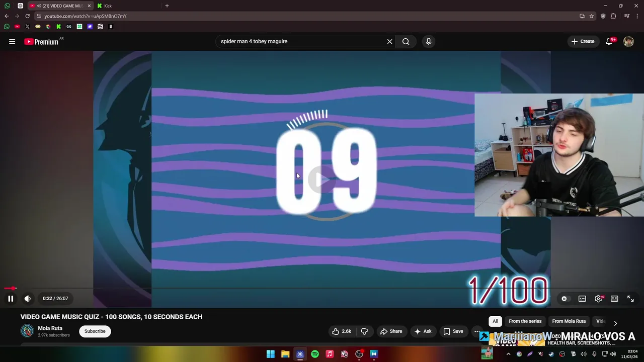The width and height of the screenshot is (644, 362).
Task: Open the purple bookmark next to the GG shortcut
Action: pos(90,27)
